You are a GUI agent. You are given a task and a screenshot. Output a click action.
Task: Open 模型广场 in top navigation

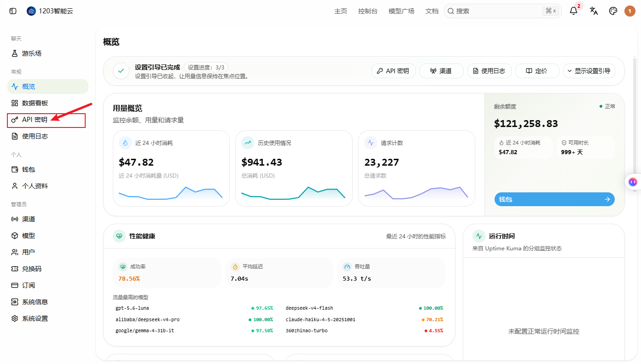tap(402, 11)
